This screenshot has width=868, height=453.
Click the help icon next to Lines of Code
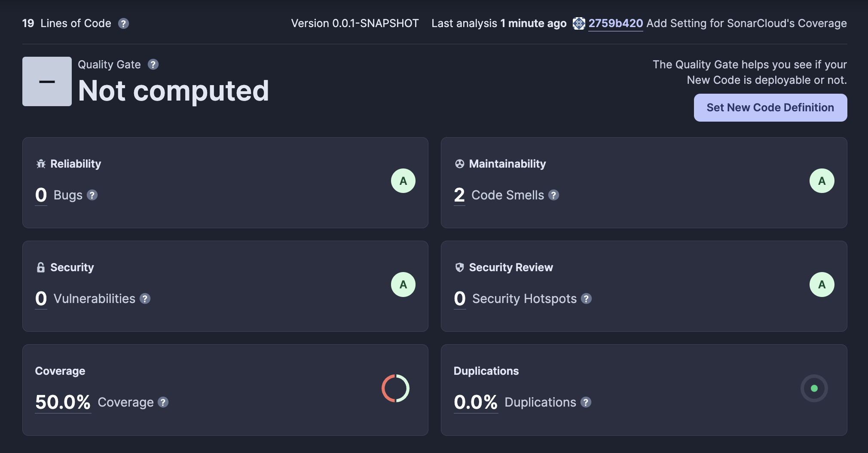[123, 24]
